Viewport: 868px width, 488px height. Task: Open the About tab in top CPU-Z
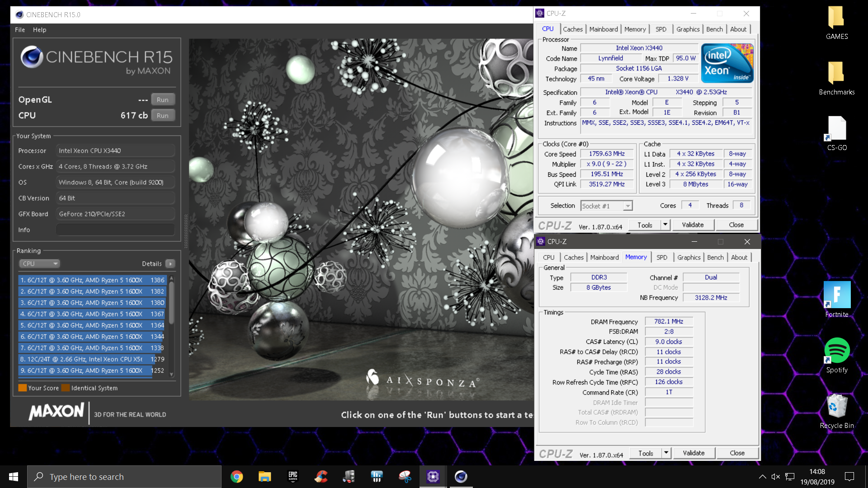[x=738, y=29]
